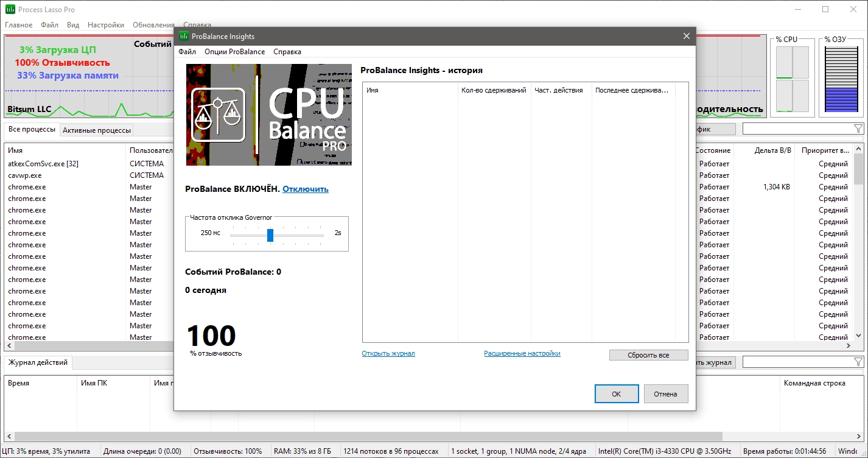Sort history by Кол-во сдерживаний column

point(494,90)
